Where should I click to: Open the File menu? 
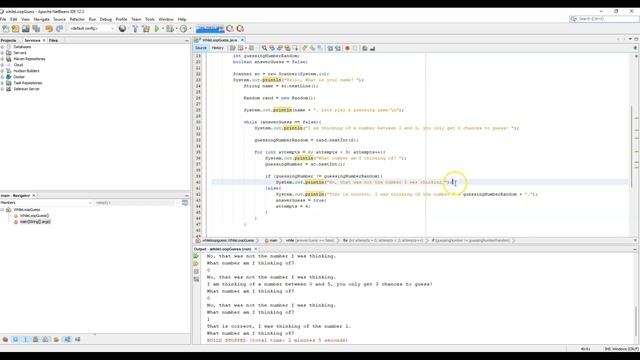(3, 19)
